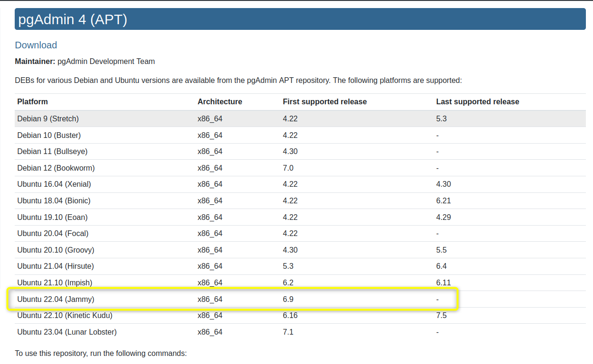Viewport: 593px width, 364px height.
Task: Click the 7.5 value in Kinetic Kudu row
Action: 441,315
